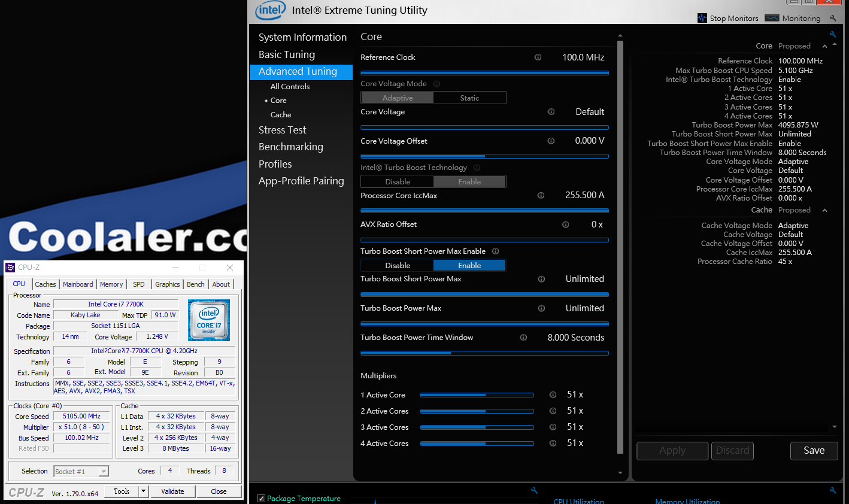
Task: Select All Controls under Advanced Tuning
Action: pos(290,87)
